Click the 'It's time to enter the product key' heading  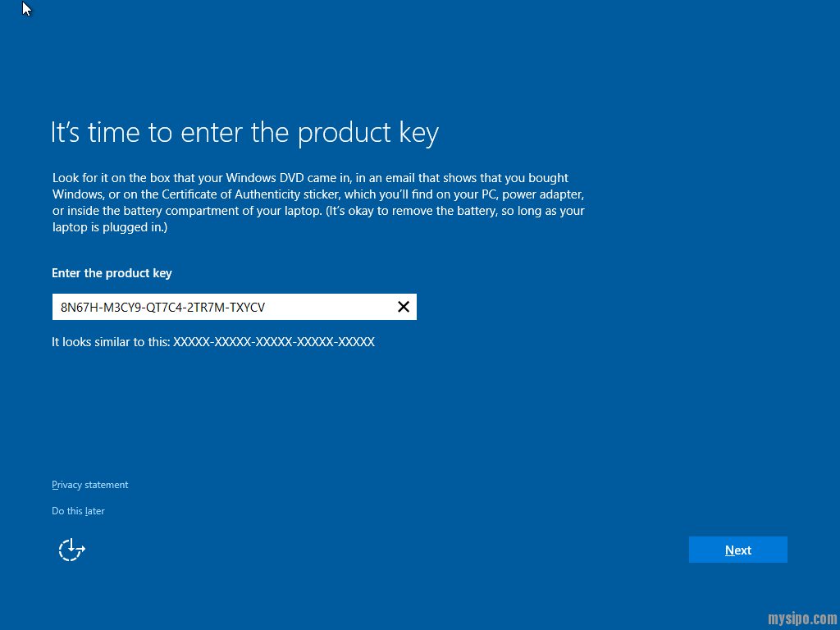(x=245, y=133)
